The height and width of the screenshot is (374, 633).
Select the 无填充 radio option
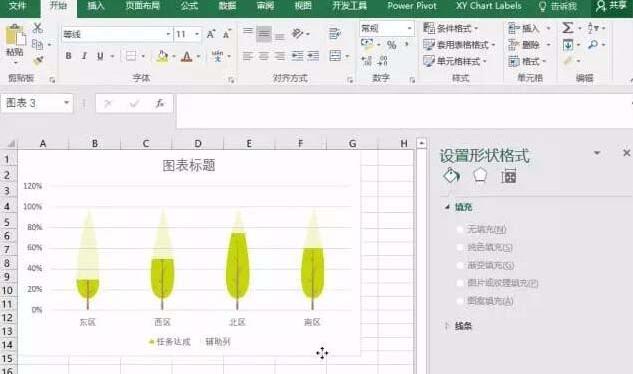(x=459, y=229)
